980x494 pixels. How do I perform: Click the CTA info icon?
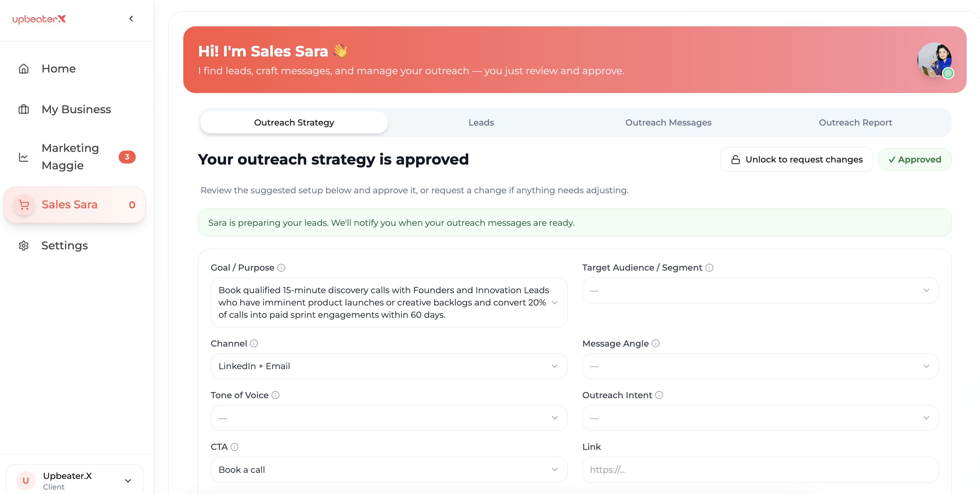pos(234,447)
